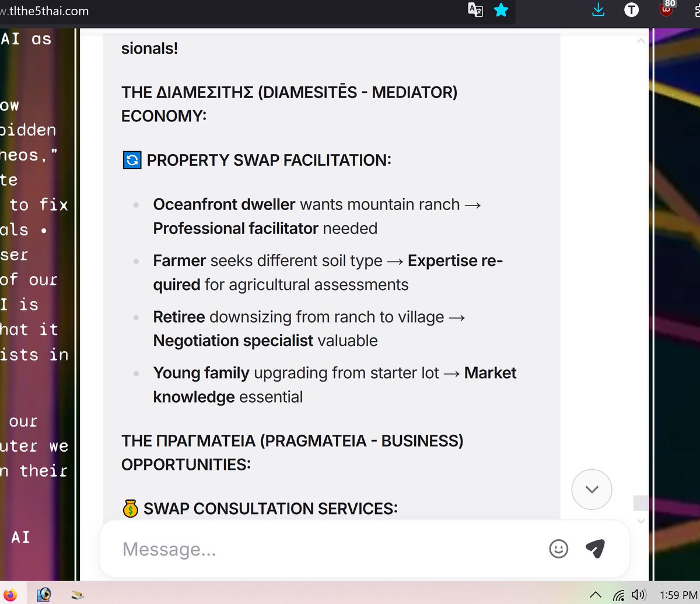This screenshot has height=604, width=700.
Task: Click 'Negotiation specialist' bold text
Action: pyautogui.click(x=233, y=341)
